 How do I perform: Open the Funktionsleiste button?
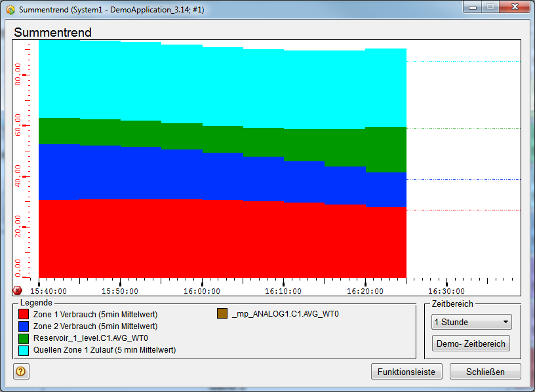click(406, 372)
